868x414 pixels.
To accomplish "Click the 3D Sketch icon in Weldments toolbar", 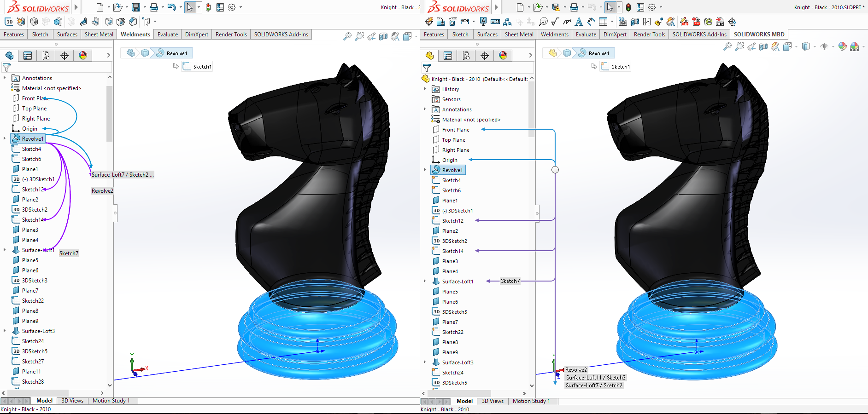I will point(9,22).
